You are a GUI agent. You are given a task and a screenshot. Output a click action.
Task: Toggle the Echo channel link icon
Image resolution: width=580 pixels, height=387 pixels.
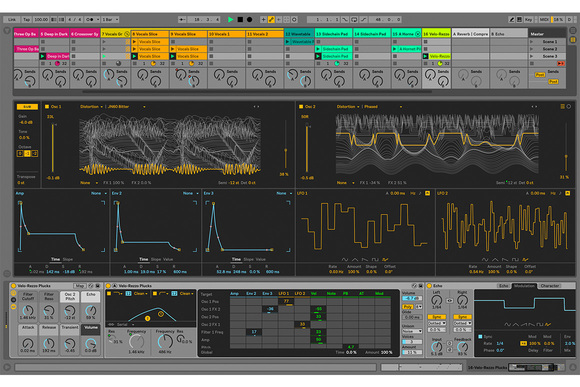449,301
